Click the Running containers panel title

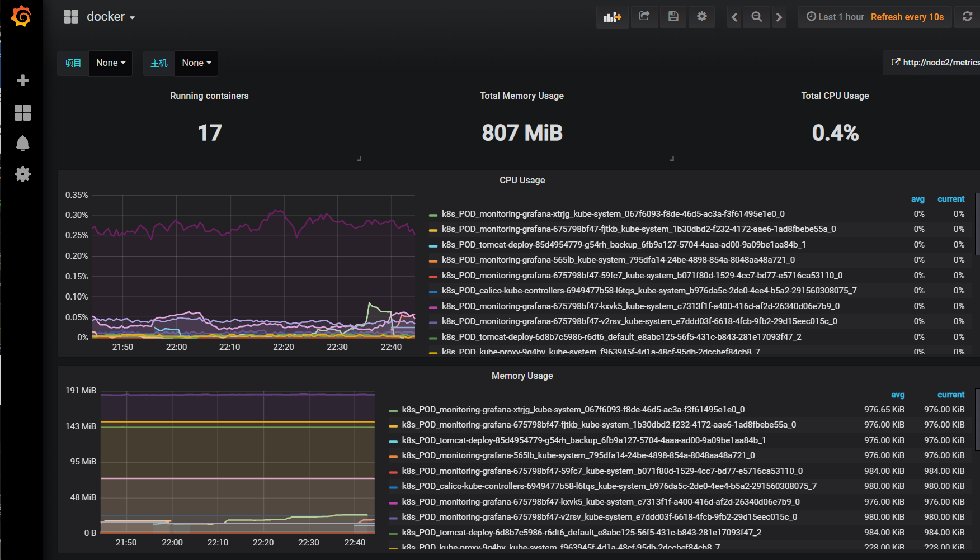point(209,96)
